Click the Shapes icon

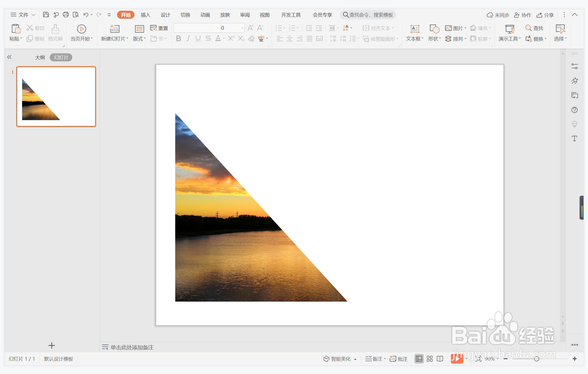434,29
